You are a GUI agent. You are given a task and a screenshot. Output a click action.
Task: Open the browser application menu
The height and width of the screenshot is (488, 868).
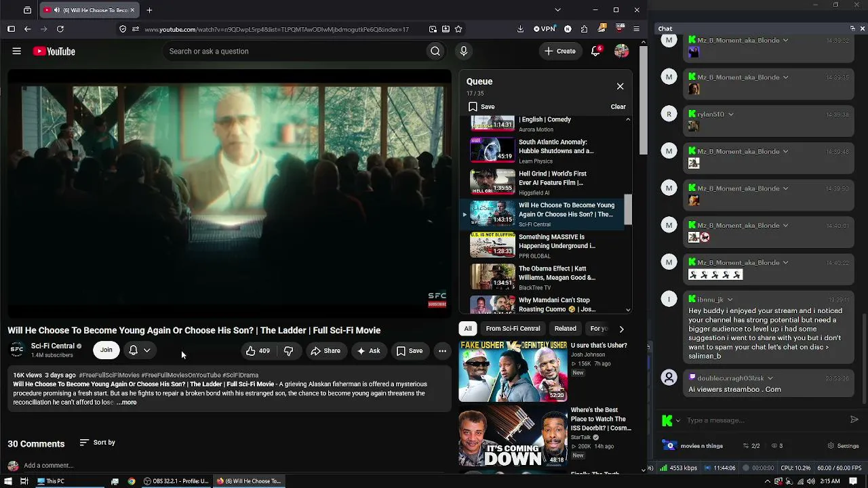pyautogui.click(x=636, y=29)
